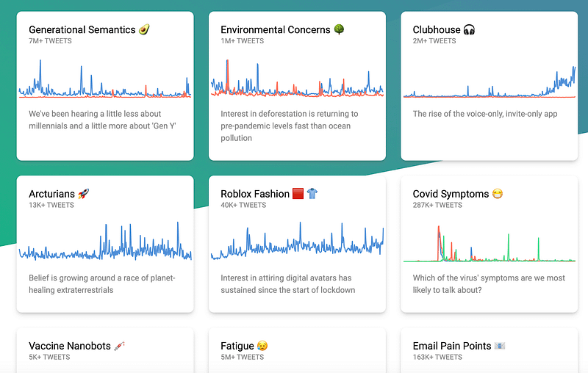
Task: Click the syringe emoji beside Vaccine Nanobots
Action: pyautogui.click(x=119, y=346)
